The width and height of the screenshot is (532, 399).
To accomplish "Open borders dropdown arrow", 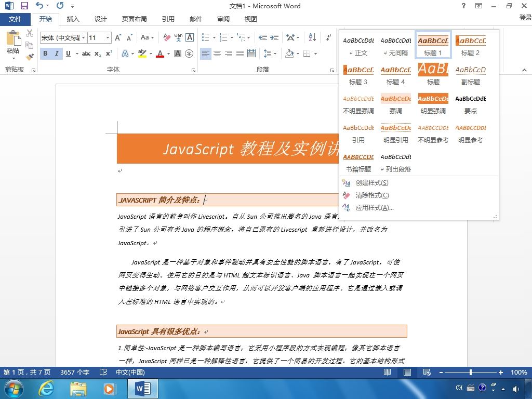I will point(315,54).
